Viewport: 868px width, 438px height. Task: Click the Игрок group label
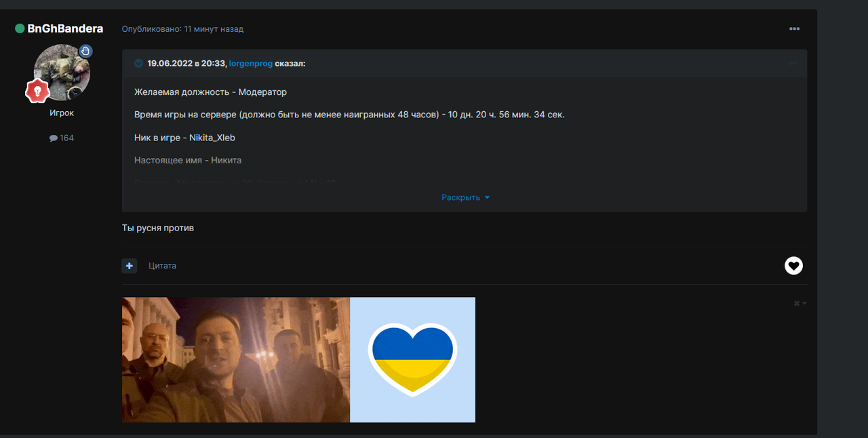coord(62,113)
